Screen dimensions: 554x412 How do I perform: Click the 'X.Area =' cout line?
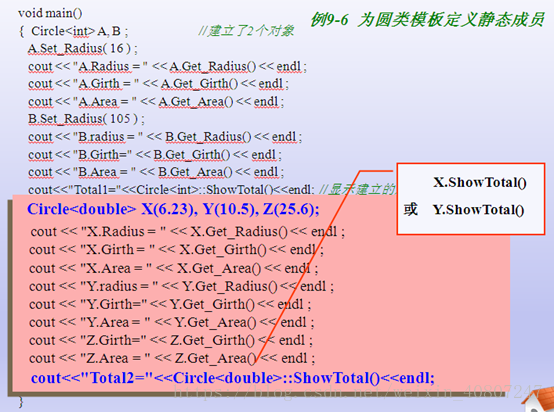coord(173,269)
